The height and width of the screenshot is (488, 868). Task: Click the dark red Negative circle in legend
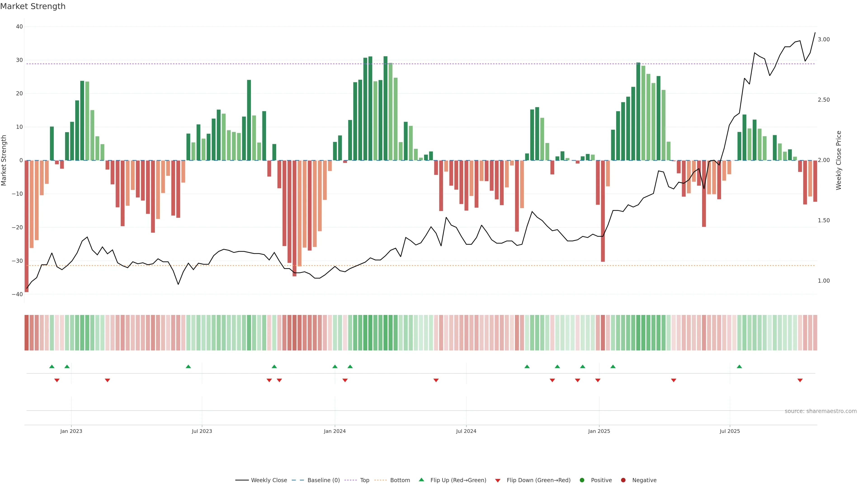click(623, 480)
